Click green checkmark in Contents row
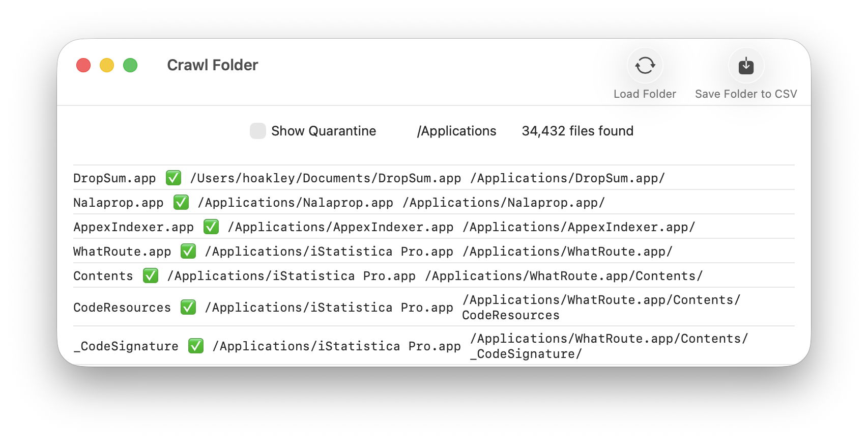The image size is (868, 442). tap(151, 276)
